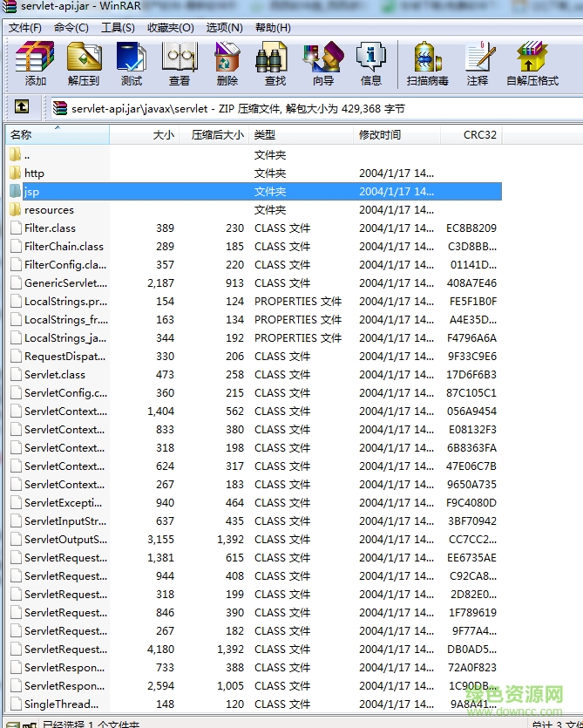583x728 pixels.
Task: Select LocalStrings.pr... file name
Action: 65,302
